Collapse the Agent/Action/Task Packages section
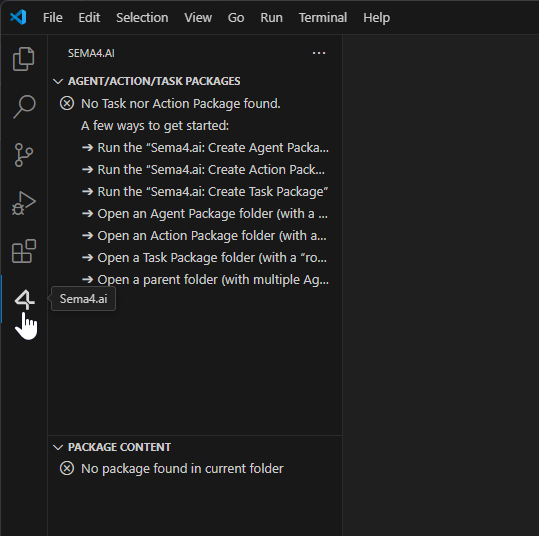 [58, 81]
